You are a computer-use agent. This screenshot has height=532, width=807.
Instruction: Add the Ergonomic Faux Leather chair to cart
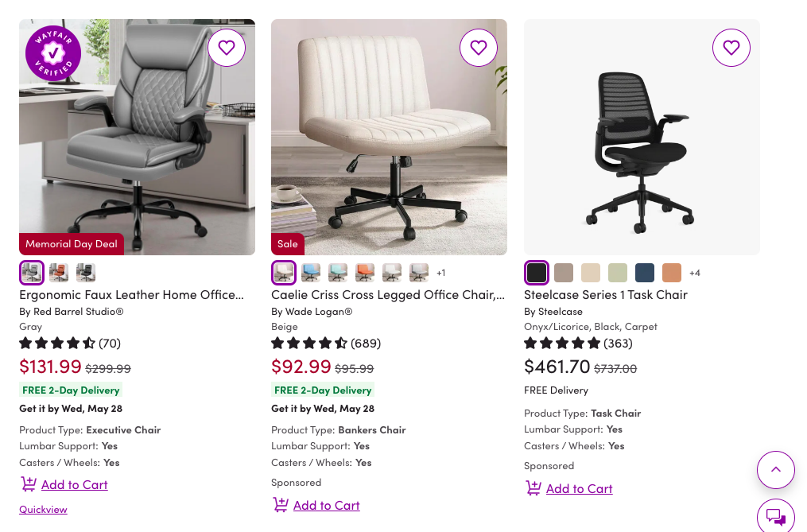click(x=74, y=484)
